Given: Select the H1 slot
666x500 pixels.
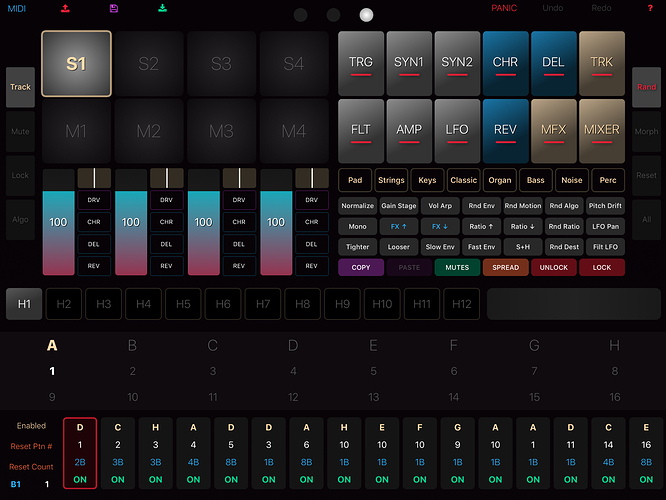Looking at the screenshot, I should [24, 304].
